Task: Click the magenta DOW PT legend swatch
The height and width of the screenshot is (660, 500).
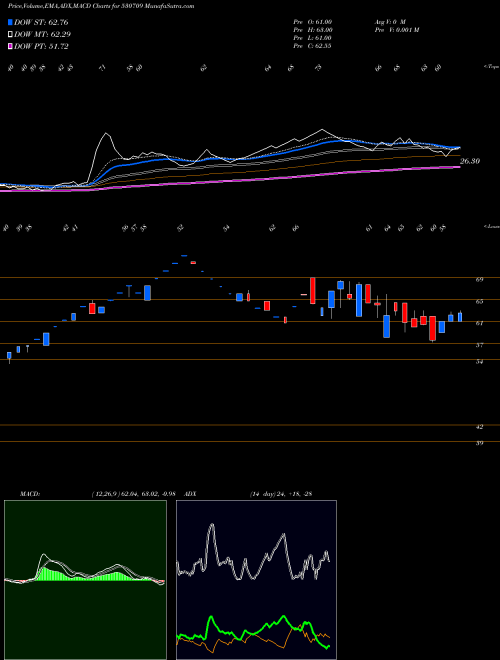Action: click(x=11, y=46)
